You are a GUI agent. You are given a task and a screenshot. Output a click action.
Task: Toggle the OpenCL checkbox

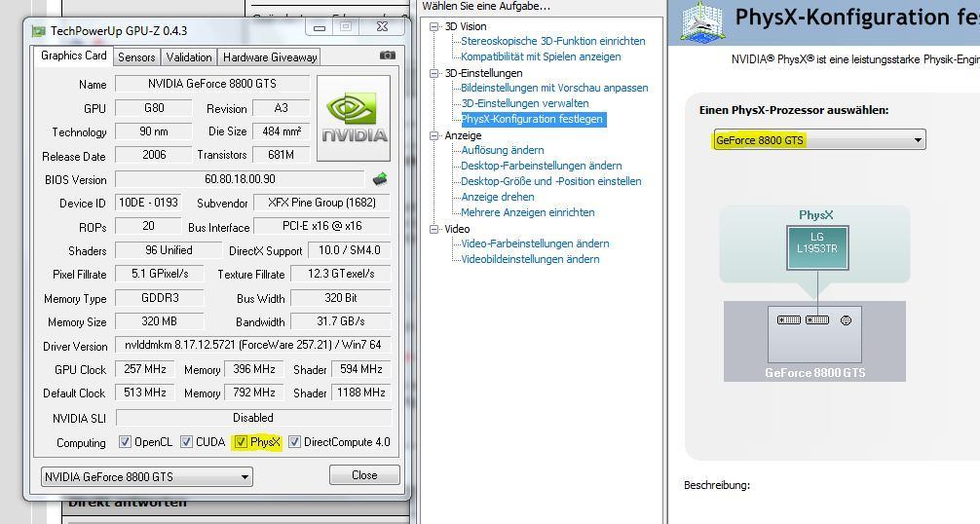125,441
